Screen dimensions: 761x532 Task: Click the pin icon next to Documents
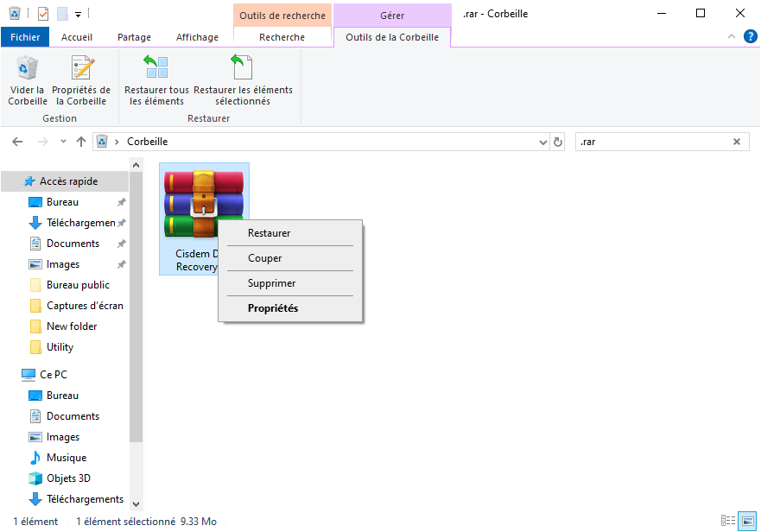[x=121, y=244]
